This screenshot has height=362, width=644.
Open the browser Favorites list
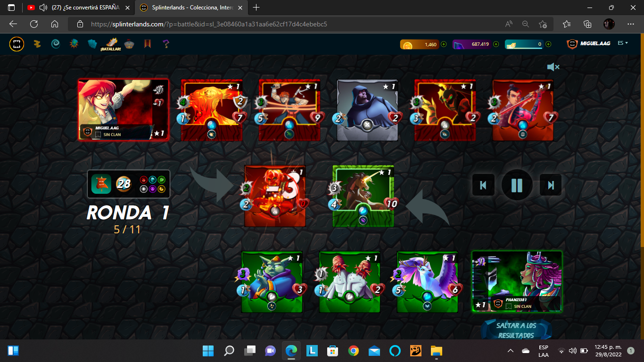click(x=567, y=24)
